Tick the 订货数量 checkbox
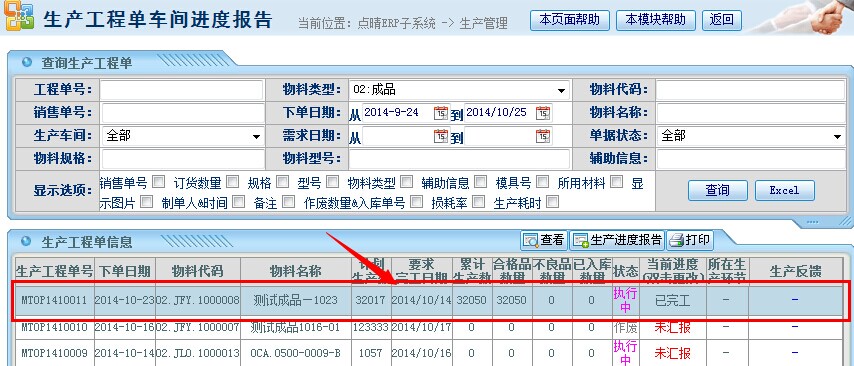The width and height of the screenshot is (854, 366). click(233, 181)
